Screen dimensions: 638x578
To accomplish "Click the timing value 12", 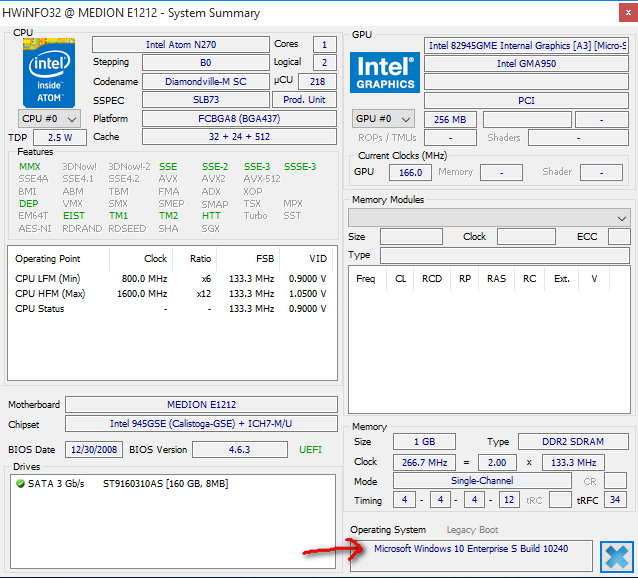I will pos(509,499).
